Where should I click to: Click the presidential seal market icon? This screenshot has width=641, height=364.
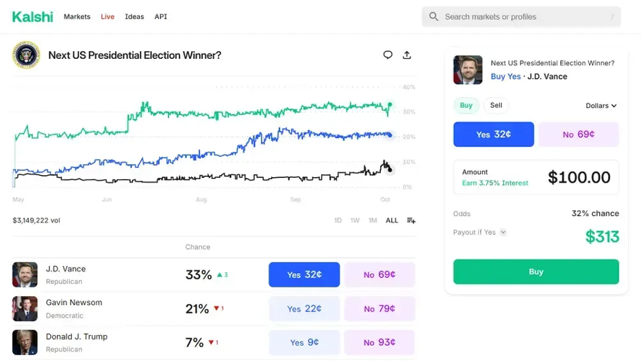[x=26, y=55]
